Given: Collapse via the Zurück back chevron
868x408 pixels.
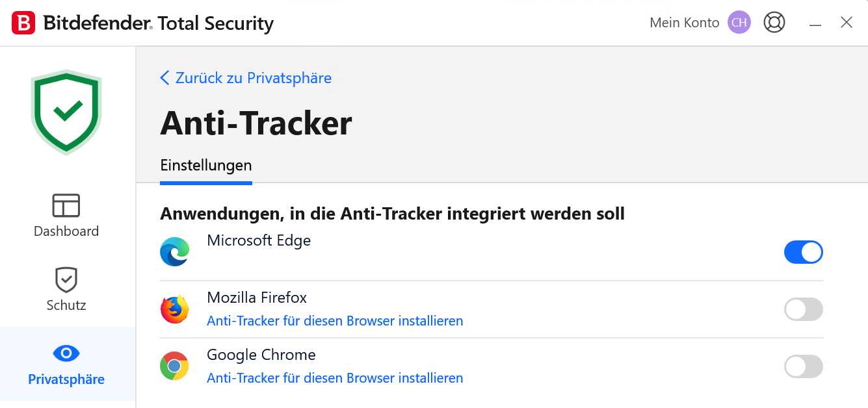Looking at the screenshot, I should 164,77.
